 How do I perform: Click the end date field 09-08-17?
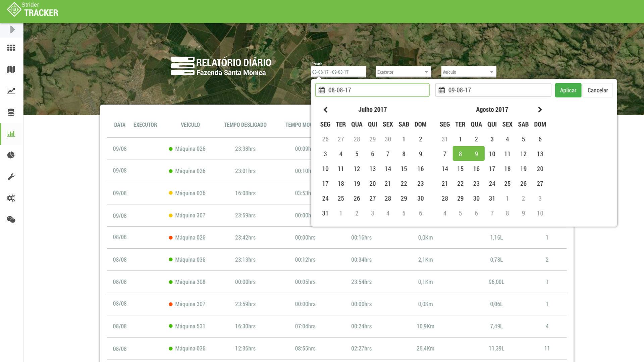point(493,90)
